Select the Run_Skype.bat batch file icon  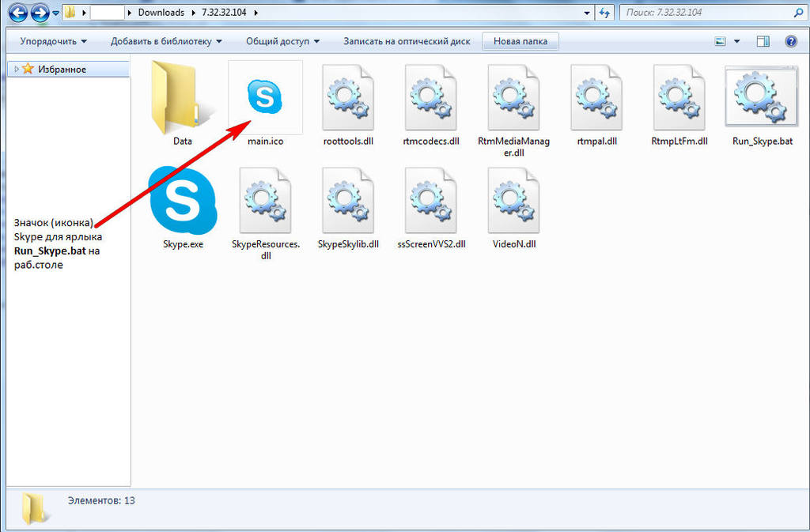coord(762,96)
